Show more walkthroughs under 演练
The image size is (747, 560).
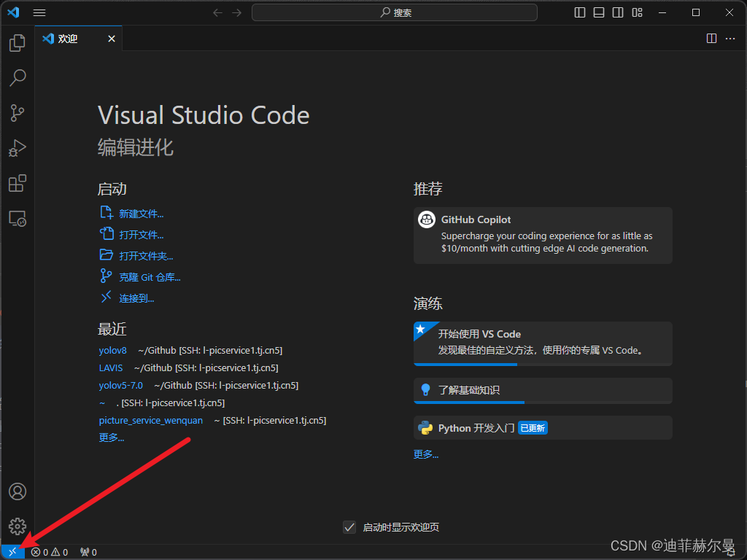(426, 454)
